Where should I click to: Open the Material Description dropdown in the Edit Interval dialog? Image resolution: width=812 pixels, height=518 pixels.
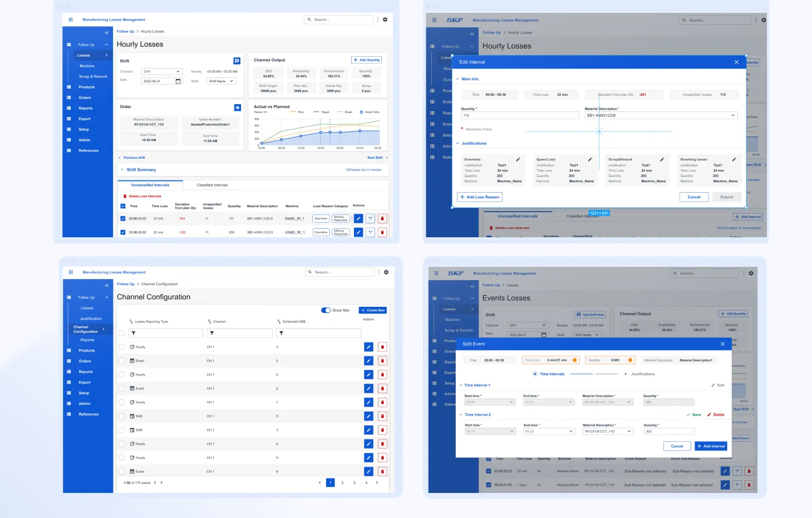pyautogui.click(x=661, y=115)
